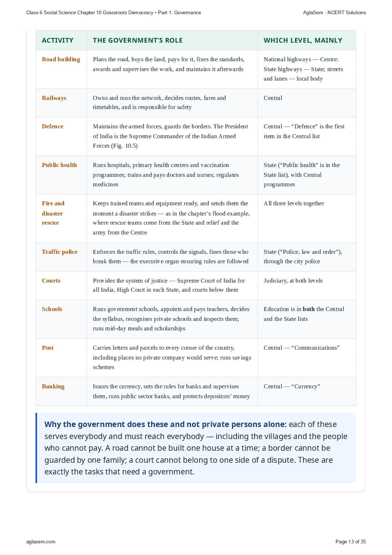Click the Central cell in Railways row
Viewport: 392px width, 555px height.
(x=273, y=98)
